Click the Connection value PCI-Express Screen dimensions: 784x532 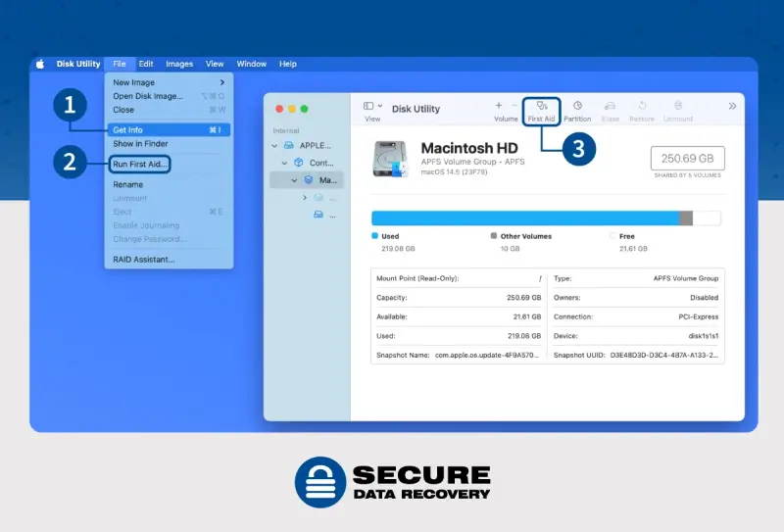point(698,316)
